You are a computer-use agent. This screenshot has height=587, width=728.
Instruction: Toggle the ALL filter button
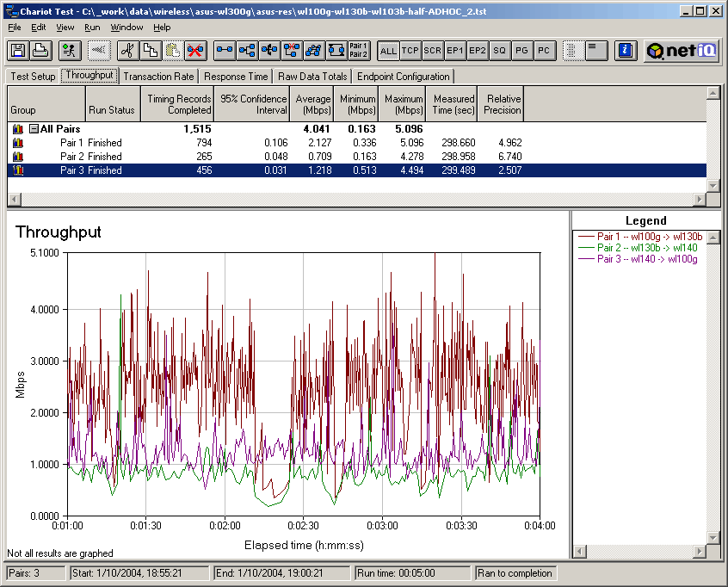387,51
